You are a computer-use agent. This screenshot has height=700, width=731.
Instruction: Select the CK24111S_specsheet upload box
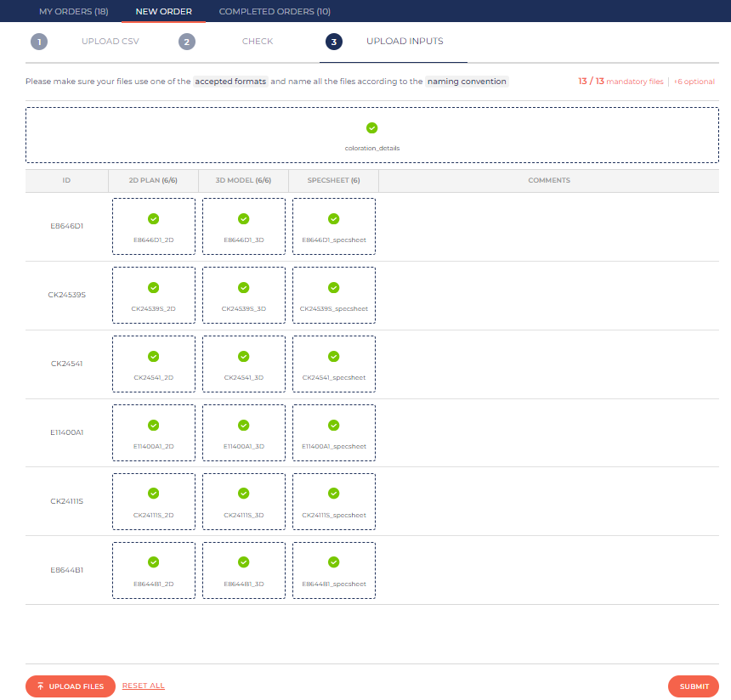[334, 501]
